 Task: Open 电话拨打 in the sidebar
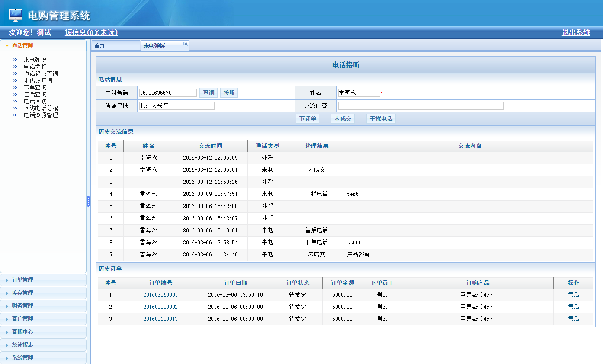coord(35,67)
